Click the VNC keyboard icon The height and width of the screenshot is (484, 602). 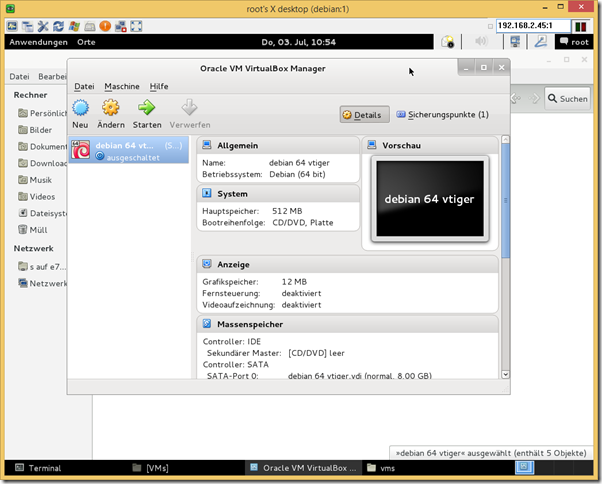pyautogui.click(x=89, y=26)
